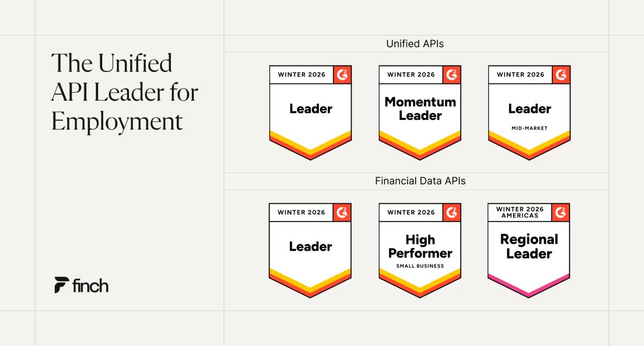Screen dimensions: 644x346
Task: Click G2 logo on High Performer badge
Action: point(452,212)
